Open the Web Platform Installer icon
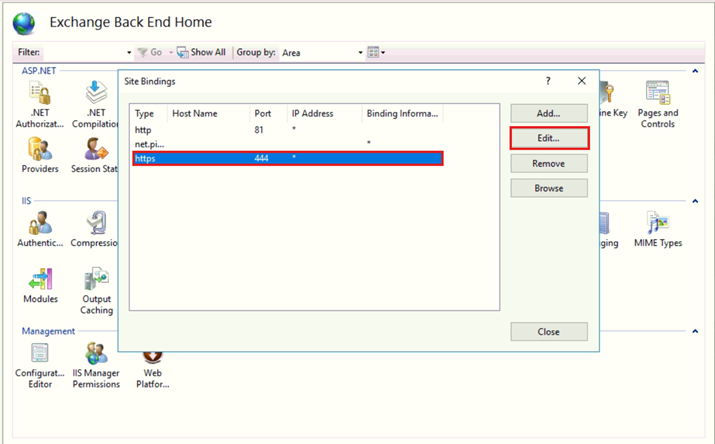715x444 pixels. pyautogui.click(x=152, y=356)
